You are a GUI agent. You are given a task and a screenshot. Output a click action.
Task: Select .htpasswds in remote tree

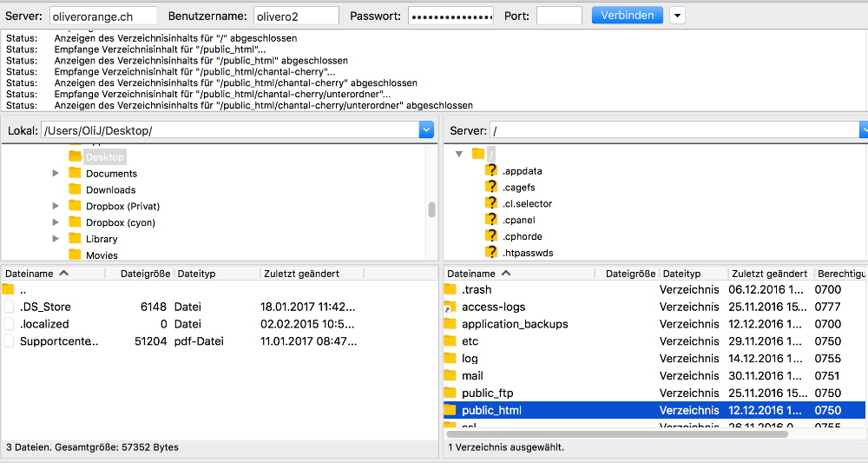pyautogui.click(x=528, y=253)
